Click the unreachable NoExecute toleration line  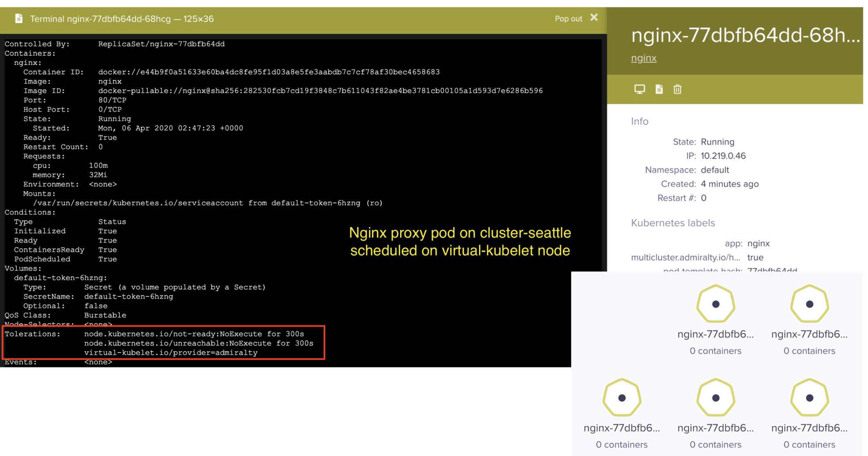point(199,343)
